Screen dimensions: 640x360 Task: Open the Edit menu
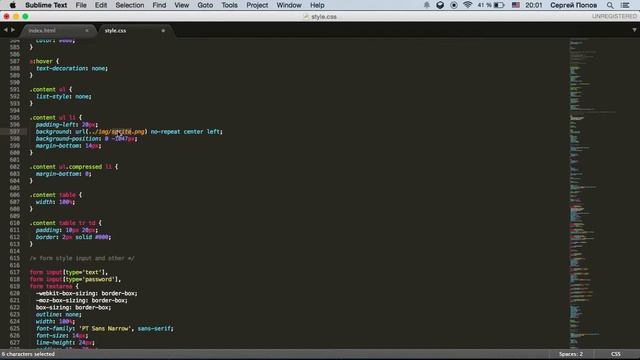click(x=101, y=5)
